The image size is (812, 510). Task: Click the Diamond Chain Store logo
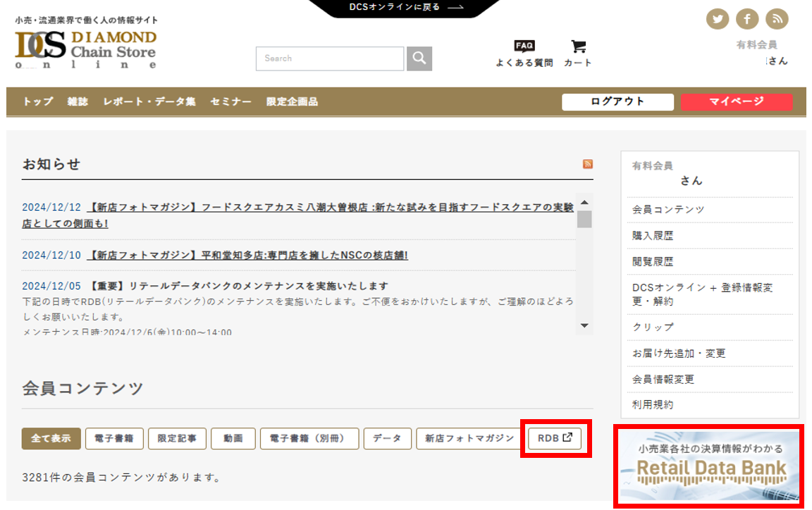click(86, 49)
